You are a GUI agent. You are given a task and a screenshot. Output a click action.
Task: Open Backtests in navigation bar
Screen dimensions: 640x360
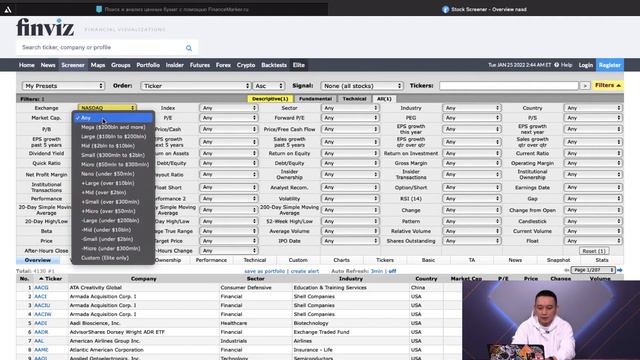click(x=274, y=65)
